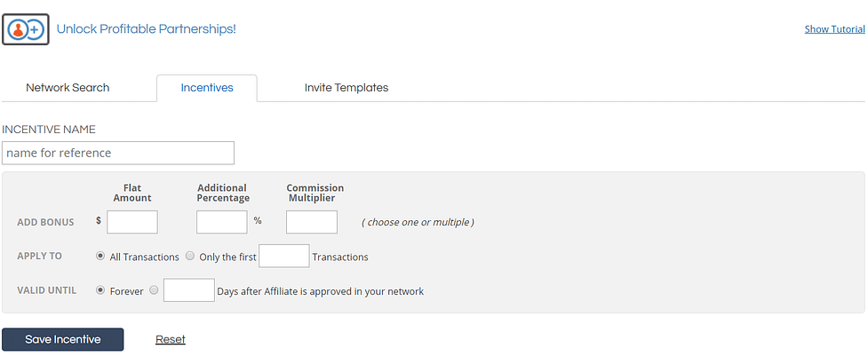Click the Forever label text
Image resolution: width=868 pixels, height=364 pixels.
point(126,291)
